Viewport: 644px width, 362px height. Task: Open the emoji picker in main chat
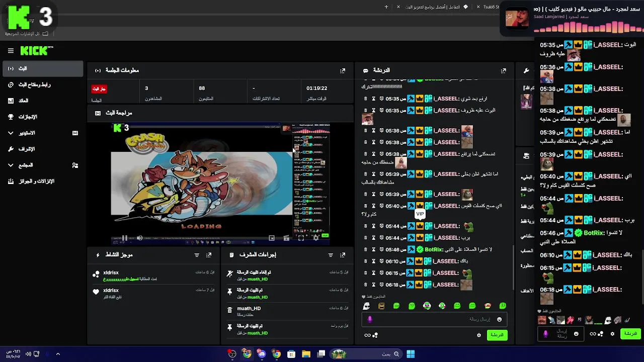tap(499, 319)
